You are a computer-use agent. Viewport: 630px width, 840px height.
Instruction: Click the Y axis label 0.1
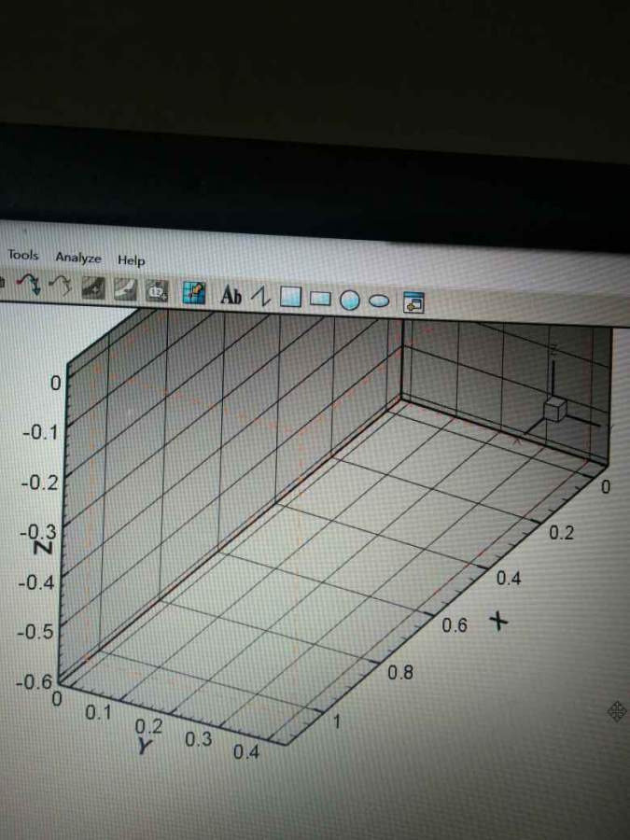pyautogui.click(x=98, y=712)
